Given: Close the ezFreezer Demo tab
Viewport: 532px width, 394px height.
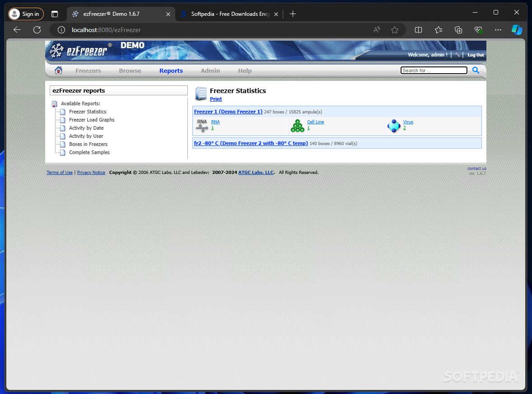Looking at the screenshot, I should 168,14.
